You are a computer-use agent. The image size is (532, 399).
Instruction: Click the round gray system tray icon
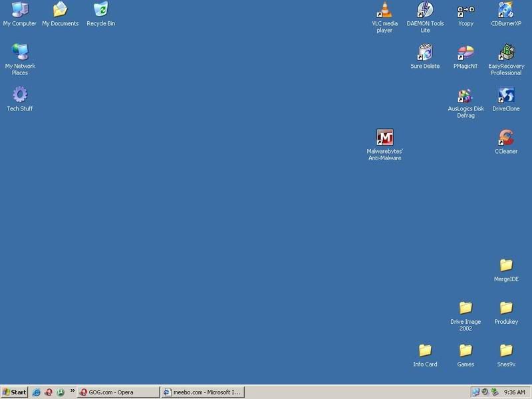coord(485,392)
